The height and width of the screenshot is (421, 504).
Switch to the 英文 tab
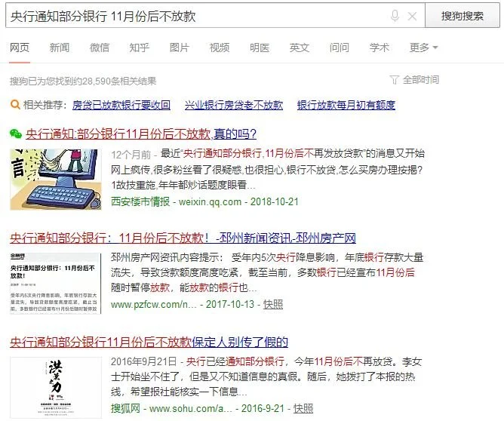300,48
